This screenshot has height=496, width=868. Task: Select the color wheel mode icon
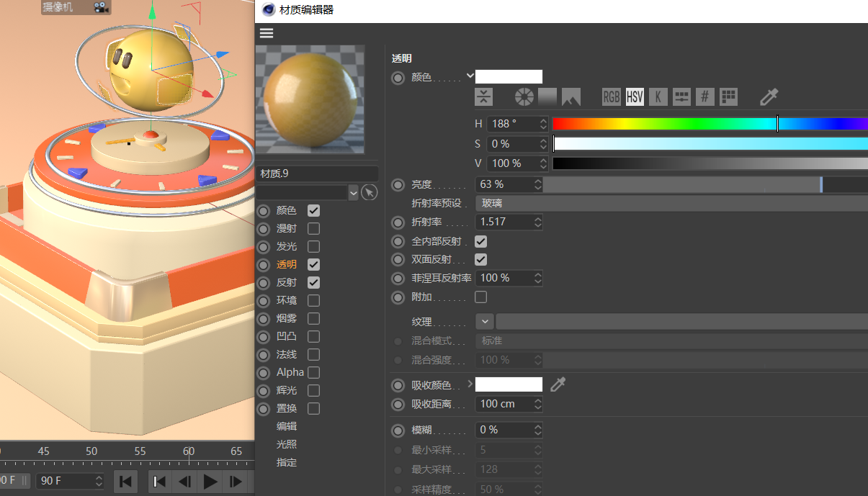coord(523,97)
